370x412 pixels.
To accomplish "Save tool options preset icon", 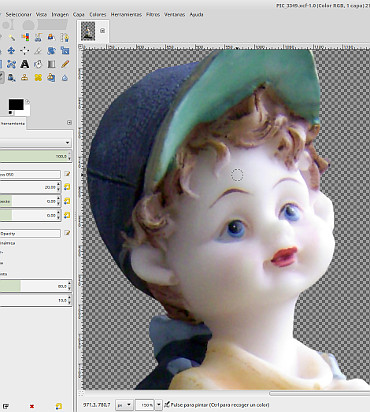I will tap(6, 406).
